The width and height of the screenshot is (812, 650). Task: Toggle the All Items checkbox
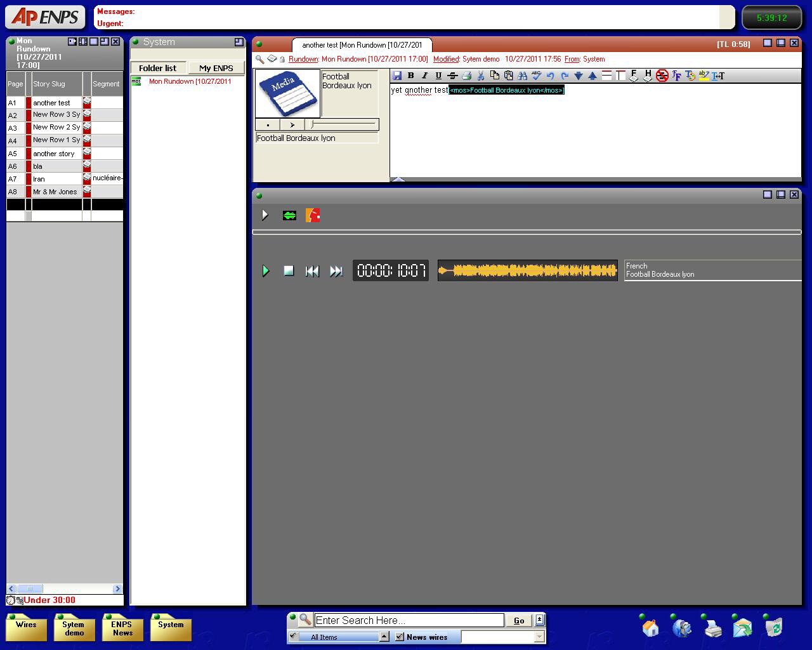[x=293, y=637]
